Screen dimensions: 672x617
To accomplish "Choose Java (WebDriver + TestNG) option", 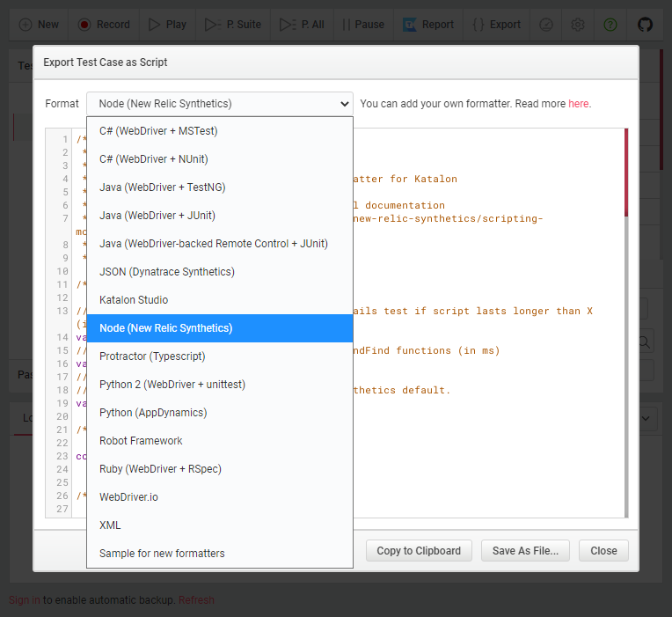I will (x=220, y=187).
